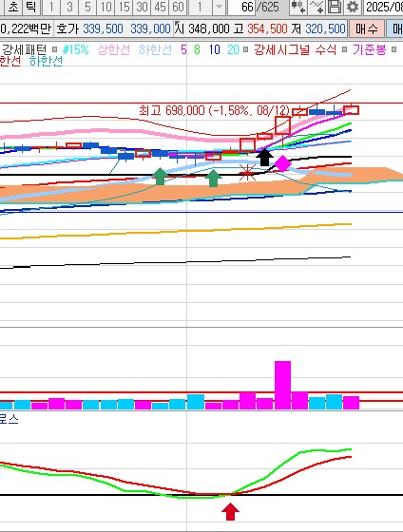Click magenta diamond marker on chart
The height and width of the screenshot is (532, 403).
283,163
